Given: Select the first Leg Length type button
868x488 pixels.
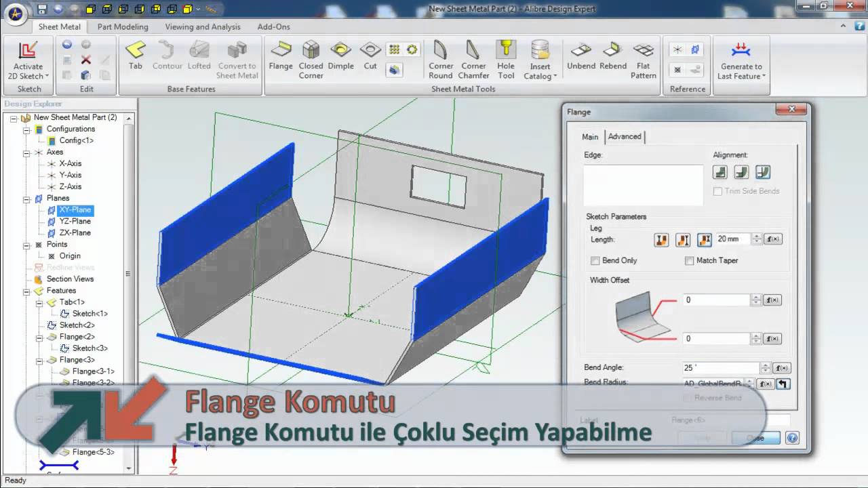Looking at the screenshot, I should click(661, 239).
